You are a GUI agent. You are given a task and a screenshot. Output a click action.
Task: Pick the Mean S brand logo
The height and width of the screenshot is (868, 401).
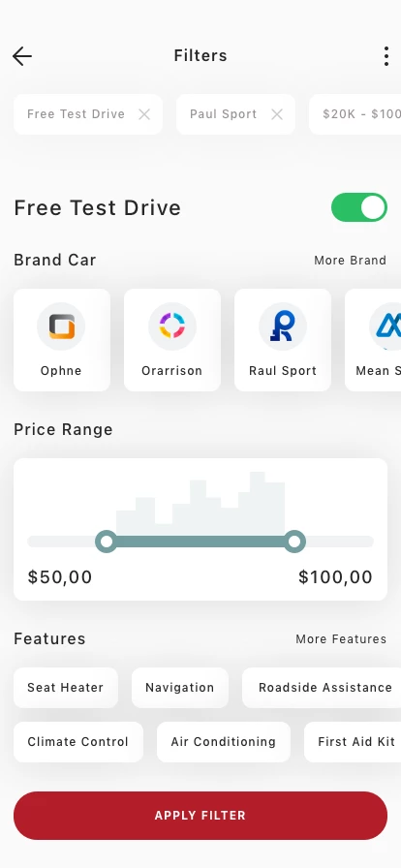(x=386, y=326)
